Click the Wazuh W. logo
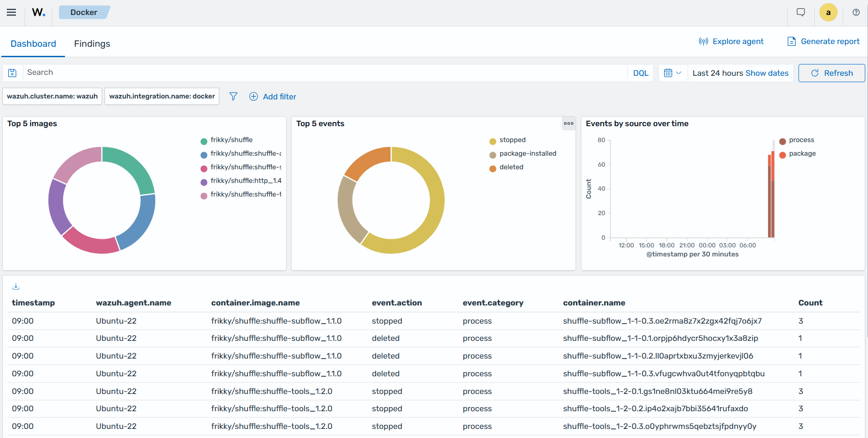Screen dimensions: 868x438 click(39, 12)
